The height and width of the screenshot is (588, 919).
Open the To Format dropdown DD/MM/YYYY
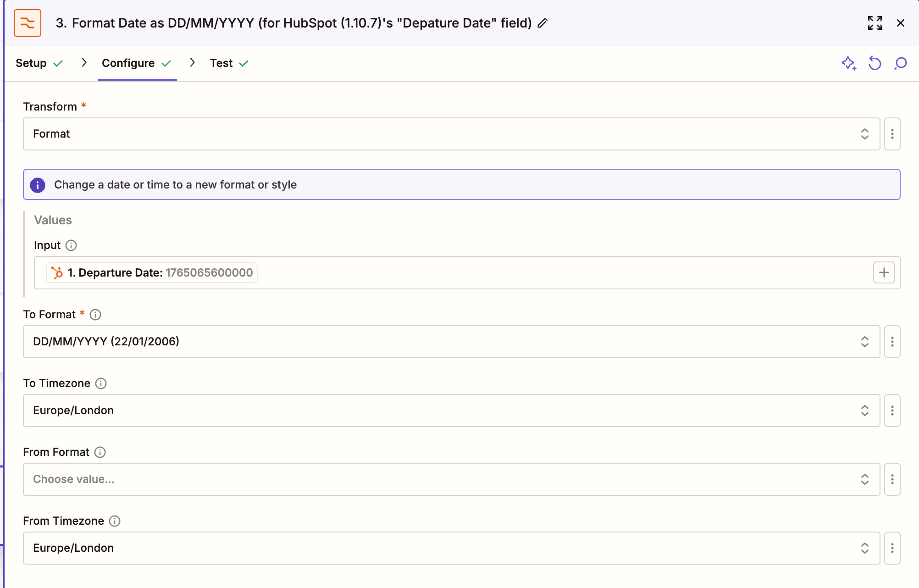coord(451,342)
